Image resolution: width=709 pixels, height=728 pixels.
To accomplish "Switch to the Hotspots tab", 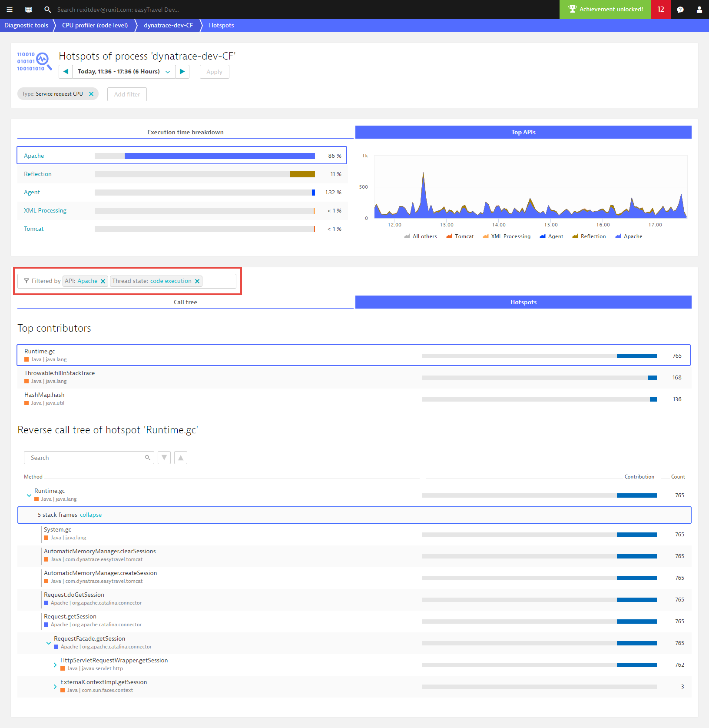I will [523, 302].
